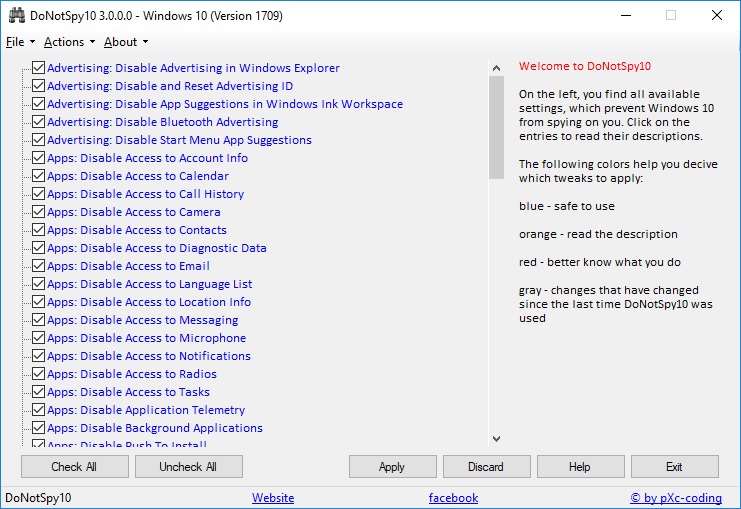Open Help via the Help button
The width and height of the screenshot is (741, 509).
[580, 467]
